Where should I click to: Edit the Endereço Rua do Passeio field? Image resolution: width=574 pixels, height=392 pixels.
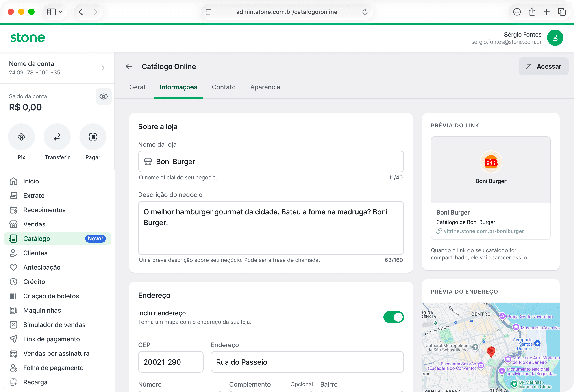[307, 362]
